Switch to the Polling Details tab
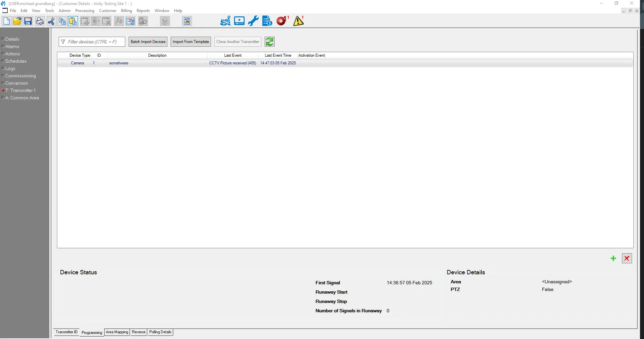 pos(160,332)
